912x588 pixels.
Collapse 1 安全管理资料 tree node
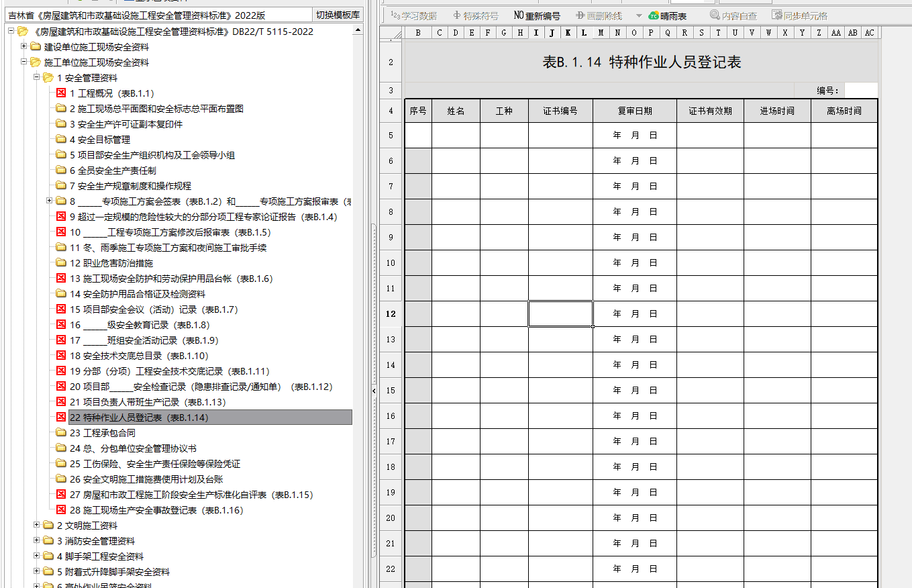tap(37, 77)
